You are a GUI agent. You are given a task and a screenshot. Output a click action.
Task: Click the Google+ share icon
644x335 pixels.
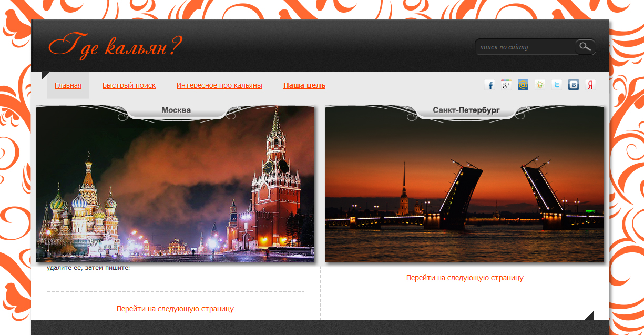(x=506, y=85)
